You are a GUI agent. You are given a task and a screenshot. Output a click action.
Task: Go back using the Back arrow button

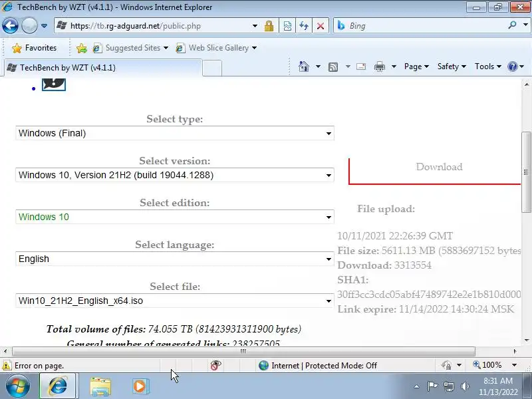[10, 26]
